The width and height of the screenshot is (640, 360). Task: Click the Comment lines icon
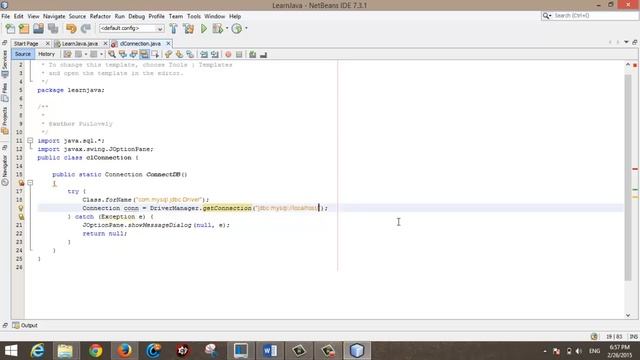(x=253, y=54)
